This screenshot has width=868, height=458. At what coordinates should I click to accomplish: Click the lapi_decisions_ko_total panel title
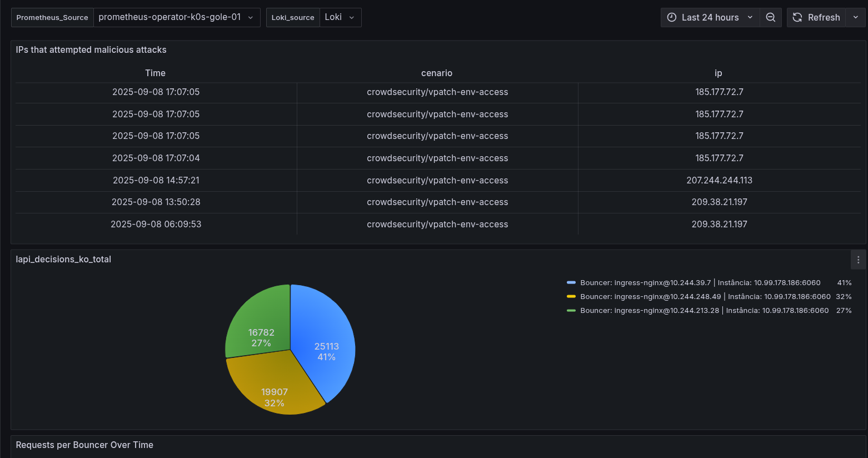[63, 259]
